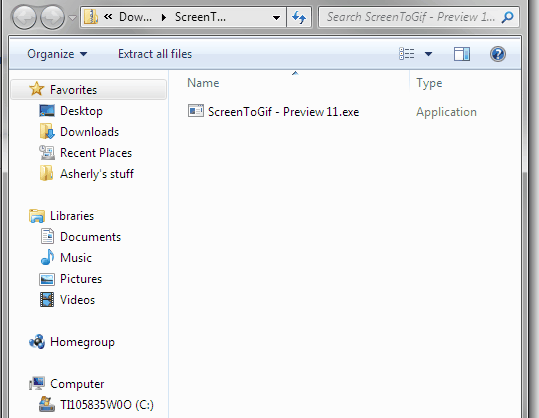Click the magnifier search icon
Viewport: 539px width, 418px height.
point(507,17)
